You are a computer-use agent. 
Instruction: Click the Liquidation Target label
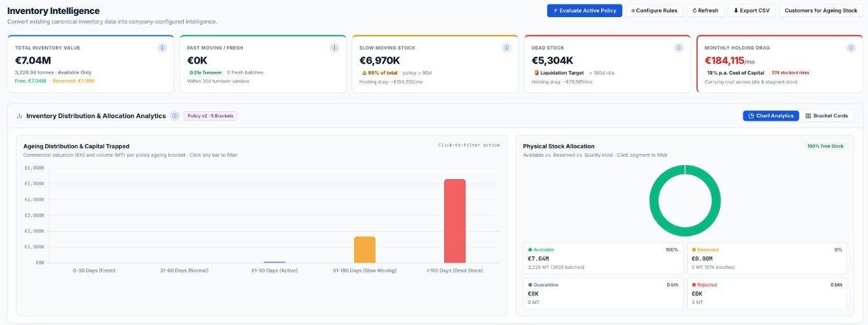pyautogui.click(x=558, y=73)
